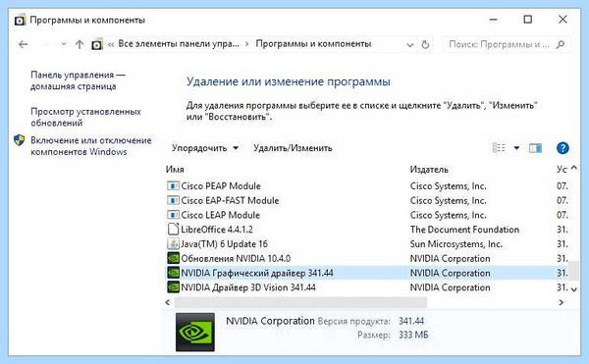Click large NVIDIA logo in details pane
The height and width of the screenshot is (364, 589).
195,332
